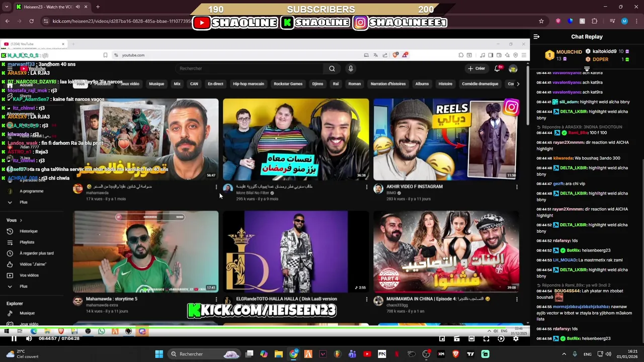The height and width of the screenshot is (362, 644).
Task: Open Historique in the YouTube sidebar
Action: click(29, 231)
